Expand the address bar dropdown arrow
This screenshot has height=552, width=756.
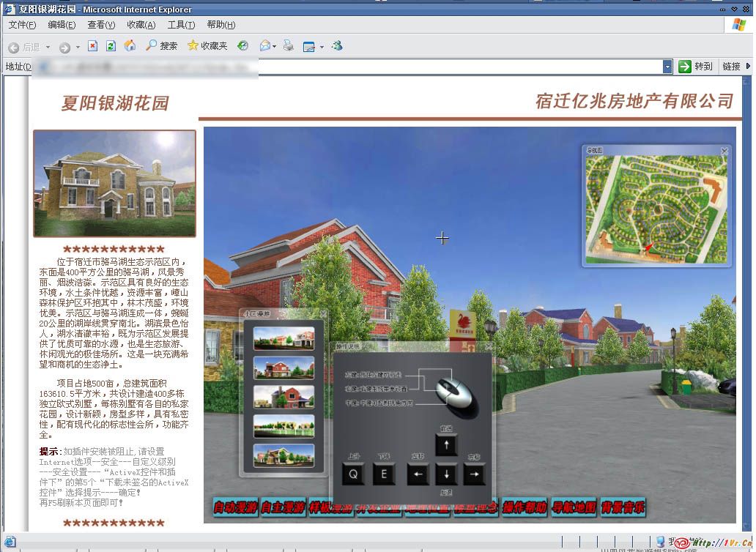tap(667, 67)
